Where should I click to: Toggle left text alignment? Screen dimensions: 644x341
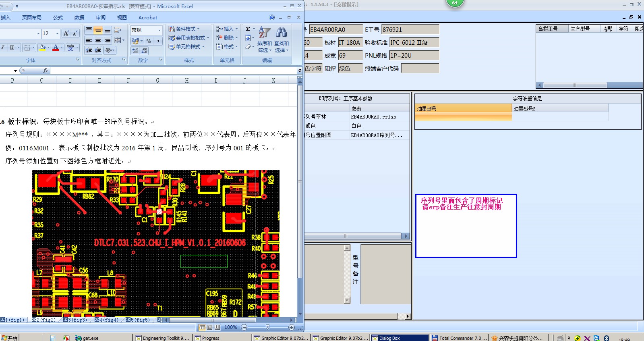89,40
